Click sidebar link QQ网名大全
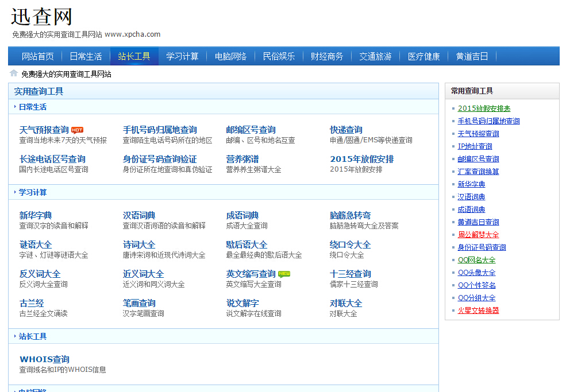The width and height of the screenshot is (566, 392). (476, 260)
